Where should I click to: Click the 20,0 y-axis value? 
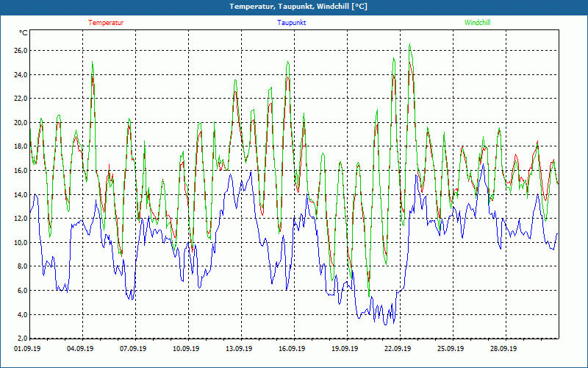pos(21,122)
